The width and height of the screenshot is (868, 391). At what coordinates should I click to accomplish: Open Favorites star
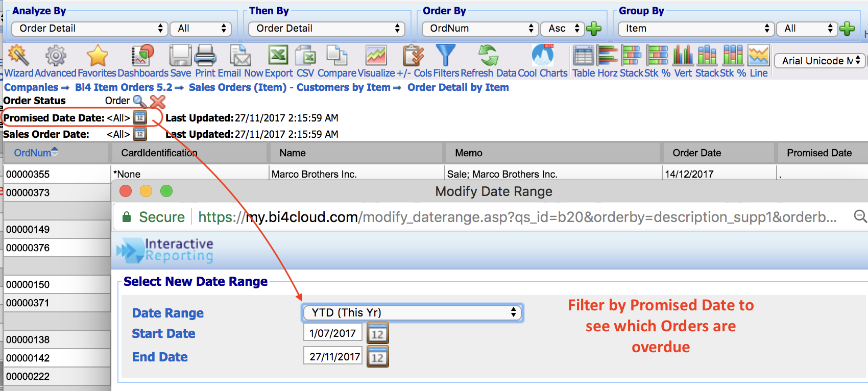pos(97,55)
